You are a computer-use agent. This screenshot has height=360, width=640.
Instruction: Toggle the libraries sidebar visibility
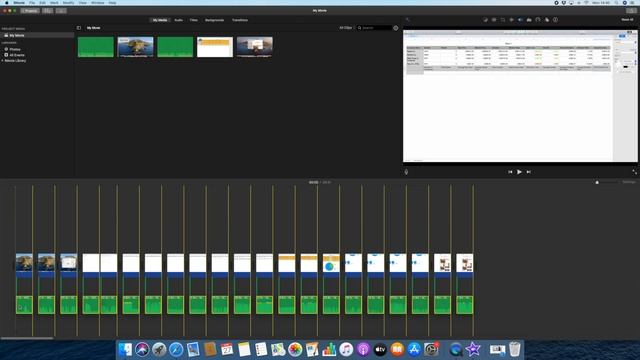pyautogui.click(x=79, y=28)
